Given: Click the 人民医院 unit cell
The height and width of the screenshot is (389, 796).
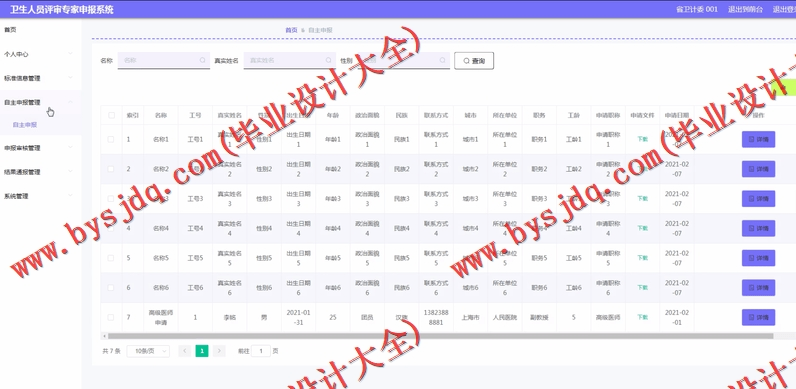Looking at the screenshot, I should (x=505, y=317).
